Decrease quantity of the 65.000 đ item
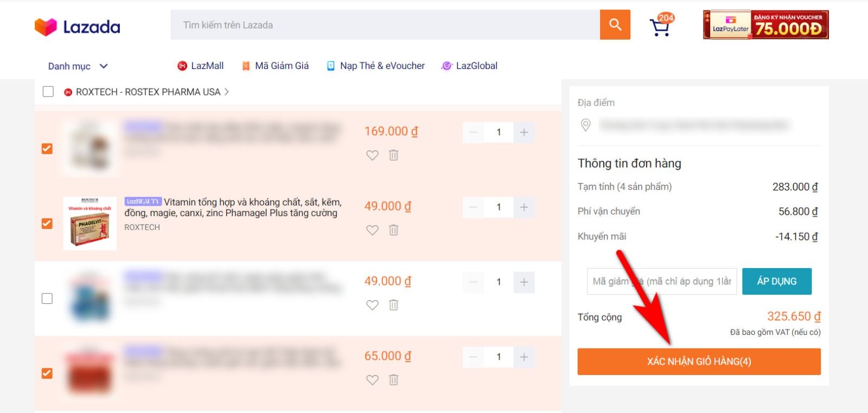This screenshot has width=868, height=413. [x=473, y=357]
